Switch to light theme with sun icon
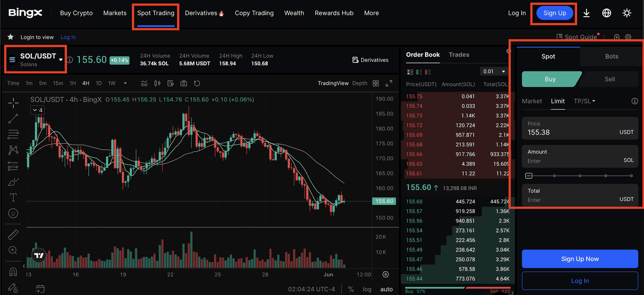 point(627,13)
